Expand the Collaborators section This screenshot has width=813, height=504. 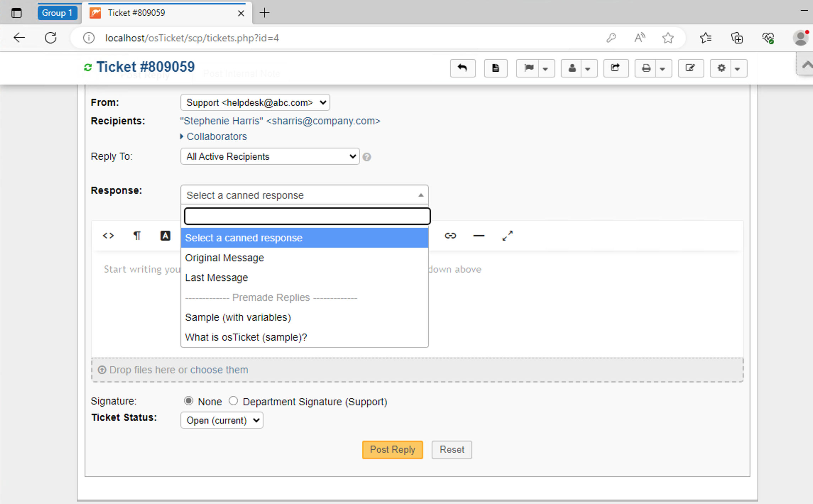coord(216,137)
